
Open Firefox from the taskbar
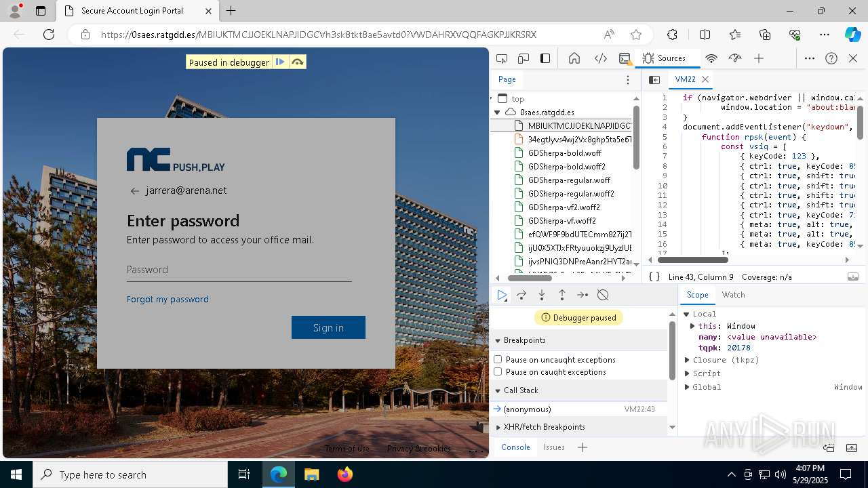coord(344,474)
